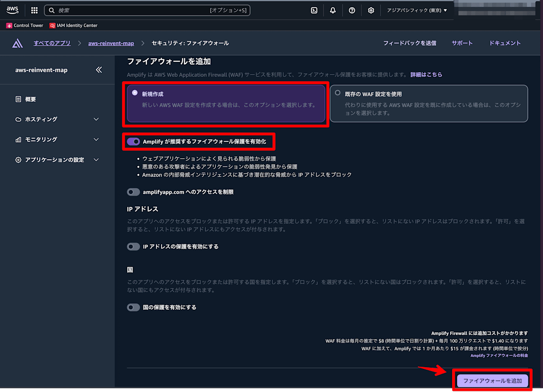Open 概要 in the sidebar
Image resolution: width=543 pixels, height=392 pixels.
tap(30, 99)
